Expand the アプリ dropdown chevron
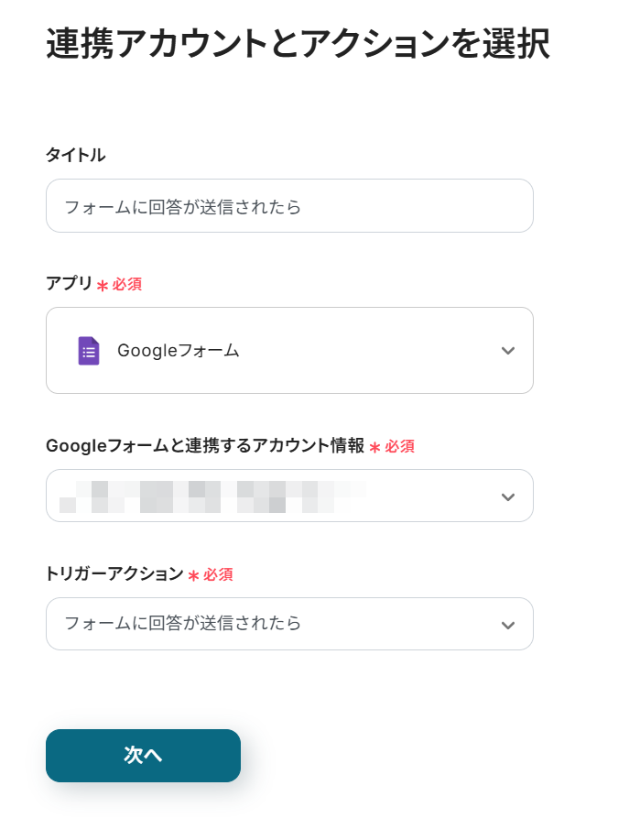This screenshot has width=640, height=840. click(x=508, y=351)
